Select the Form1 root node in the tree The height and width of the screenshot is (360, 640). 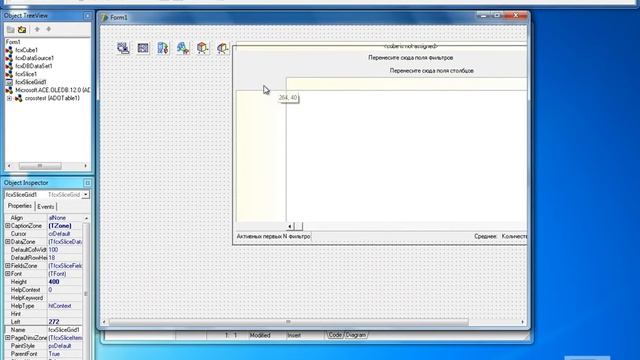[x=13, y=42]
